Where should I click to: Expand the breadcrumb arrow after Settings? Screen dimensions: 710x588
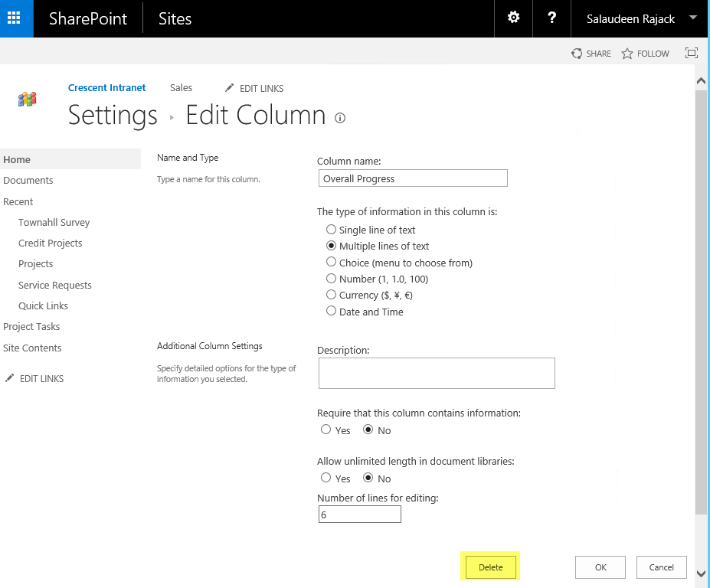pos(172,116)
